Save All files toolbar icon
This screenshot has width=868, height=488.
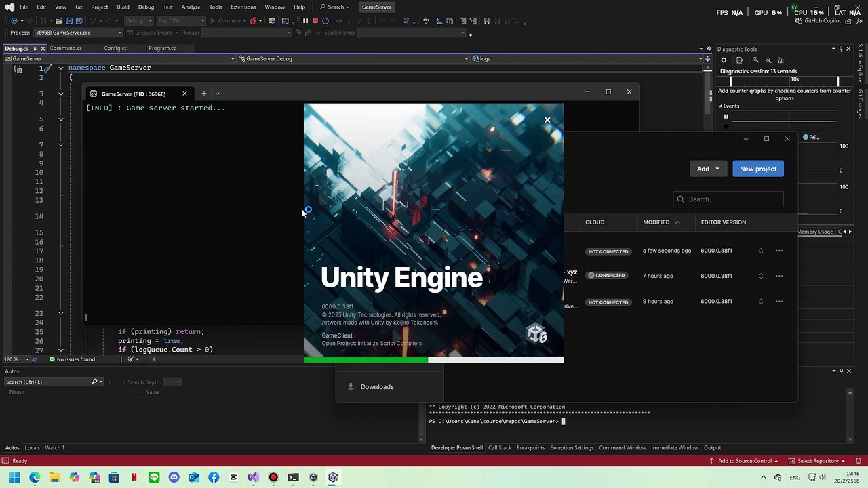pos(79,21)
